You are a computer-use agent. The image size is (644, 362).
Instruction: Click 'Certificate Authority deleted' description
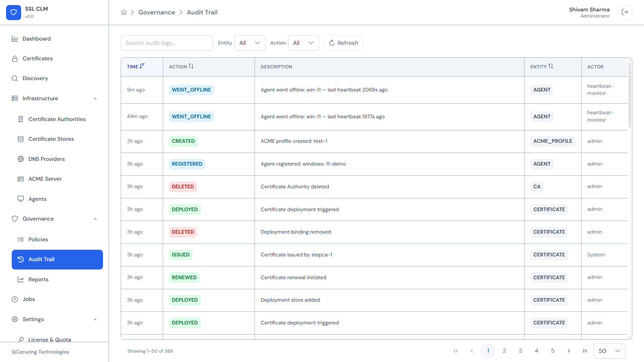click(x=295, y=187)
